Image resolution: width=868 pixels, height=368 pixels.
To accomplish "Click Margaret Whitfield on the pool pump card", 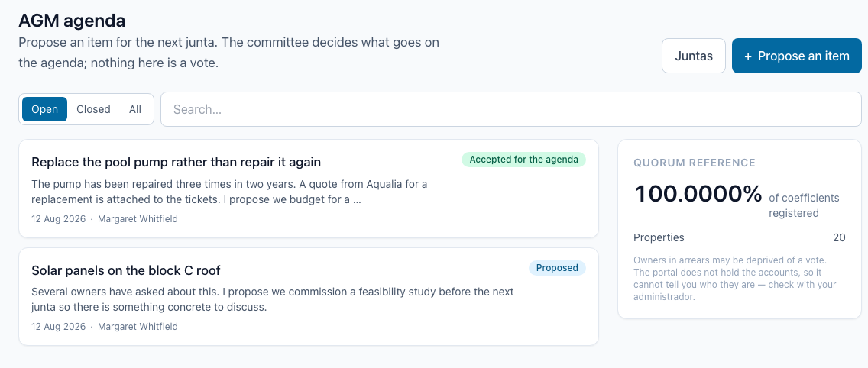I will [138, 218].
